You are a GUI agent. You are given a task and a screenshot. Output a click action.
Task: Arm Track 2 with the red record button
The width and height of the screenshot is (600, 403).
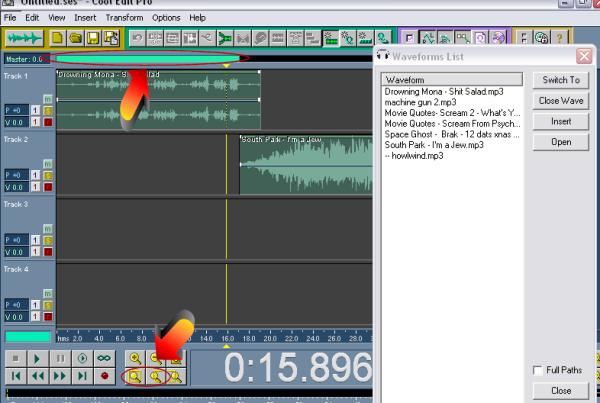click(48, 187)
